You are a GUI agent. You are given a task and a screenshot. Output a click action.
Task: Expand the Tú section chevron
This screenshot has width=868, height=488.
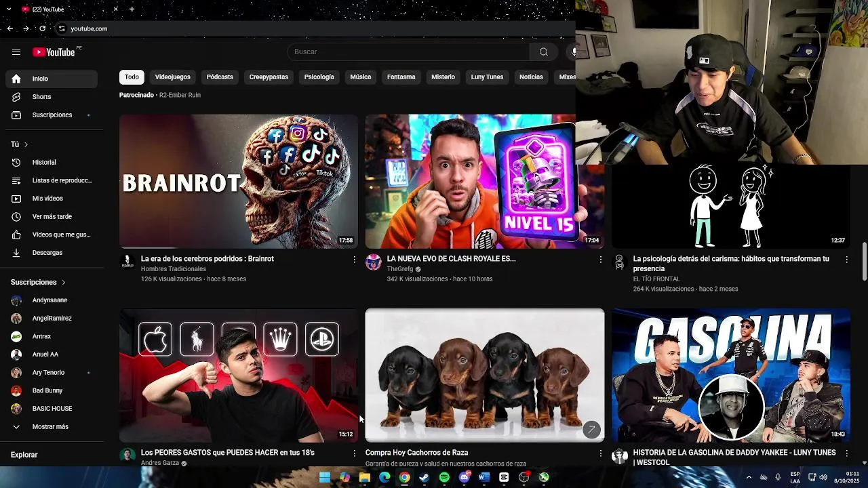26,144
